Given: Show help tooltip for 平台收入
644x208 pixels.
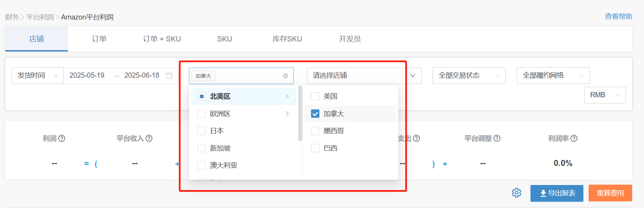Looking at the screenshot, I should (x=149, y=138).
